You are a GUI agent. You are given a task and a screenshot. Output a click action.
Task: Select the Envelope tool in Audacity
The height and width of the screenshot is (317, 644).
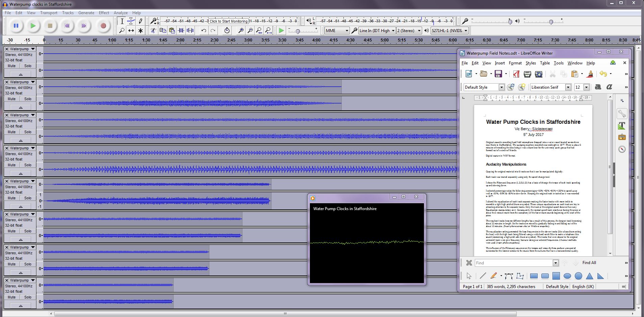pyautogui.click(x=131, y=21)
